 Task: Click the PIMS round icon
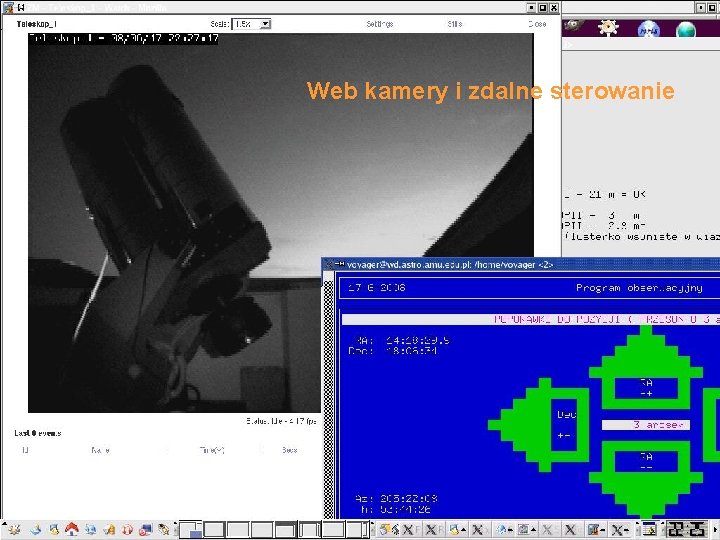click(648, 29)
